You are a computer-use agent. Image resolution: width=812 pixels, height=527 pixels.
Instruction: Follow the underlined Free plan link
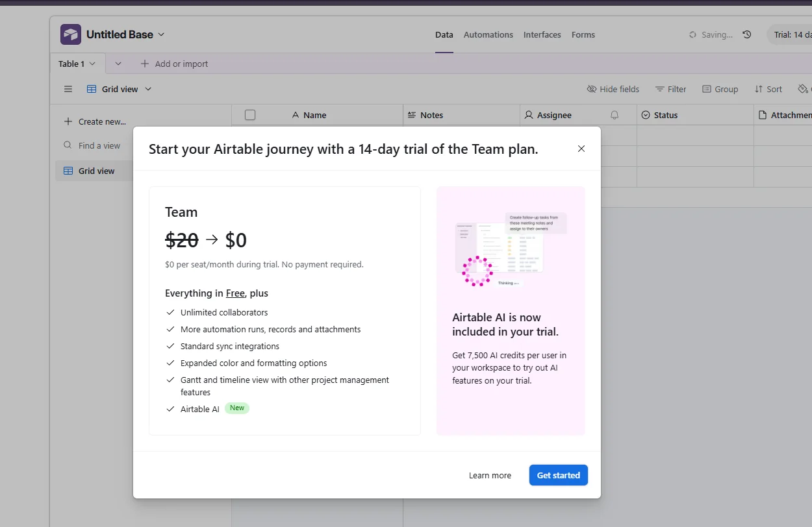235,293
